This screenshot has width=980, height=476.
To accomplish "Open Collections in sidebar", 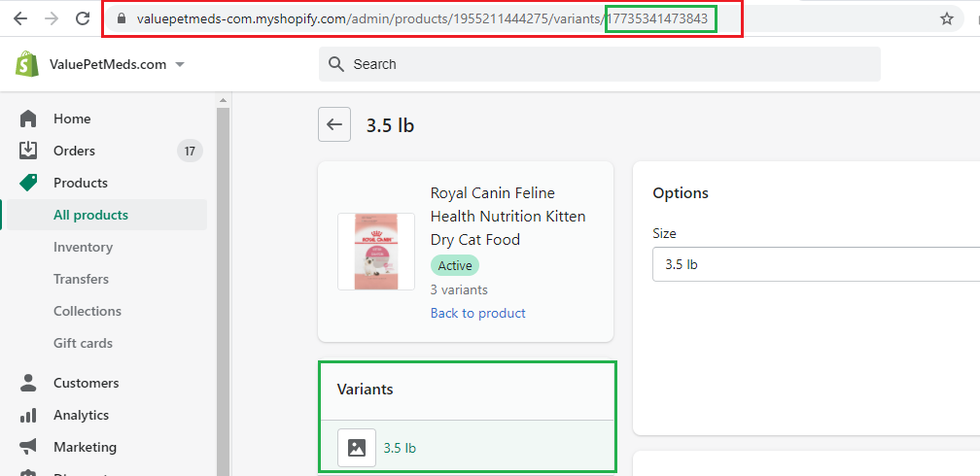I will click(x=87, y=311).
